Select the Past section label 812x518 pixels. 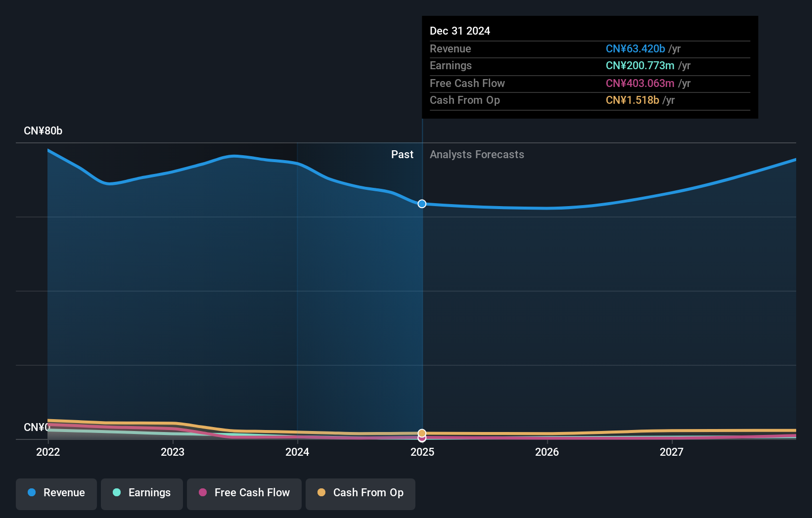tap(402, 154)
